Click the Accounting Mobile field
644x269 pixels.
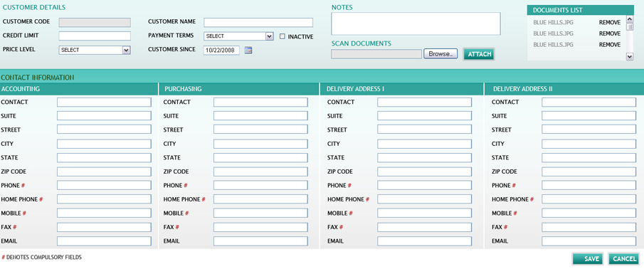click(104, 213)
